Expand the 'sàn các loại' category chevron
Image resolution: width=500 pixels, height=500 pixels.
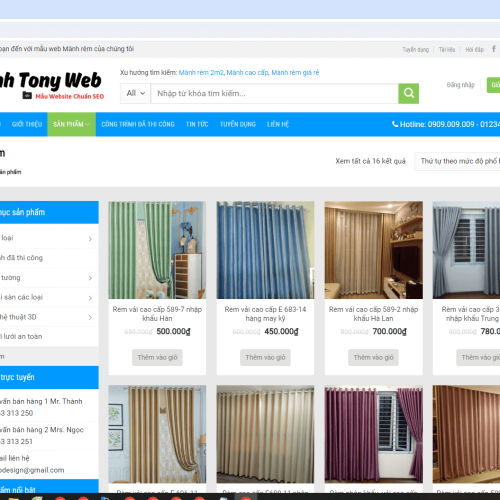90,298
